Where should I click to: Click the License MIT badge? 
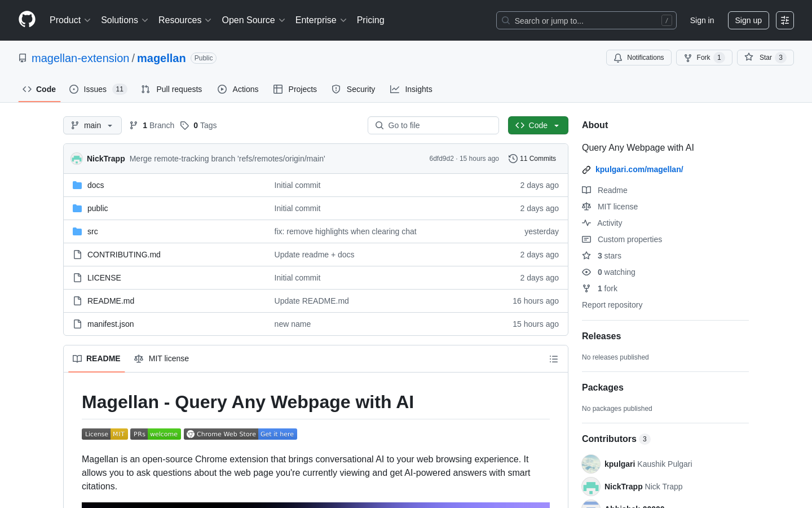coord(105,434)
